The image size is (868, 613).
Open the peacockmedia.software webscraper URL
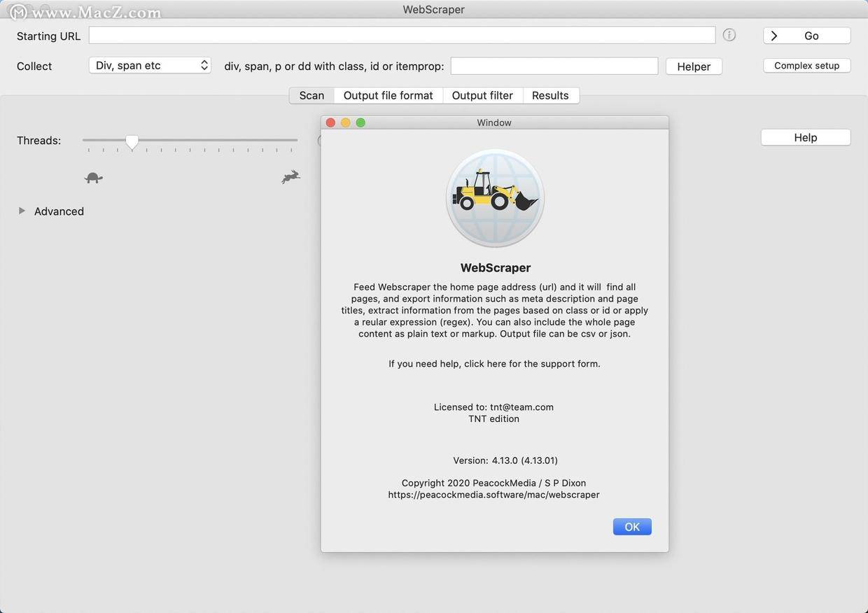click(494, 495)
